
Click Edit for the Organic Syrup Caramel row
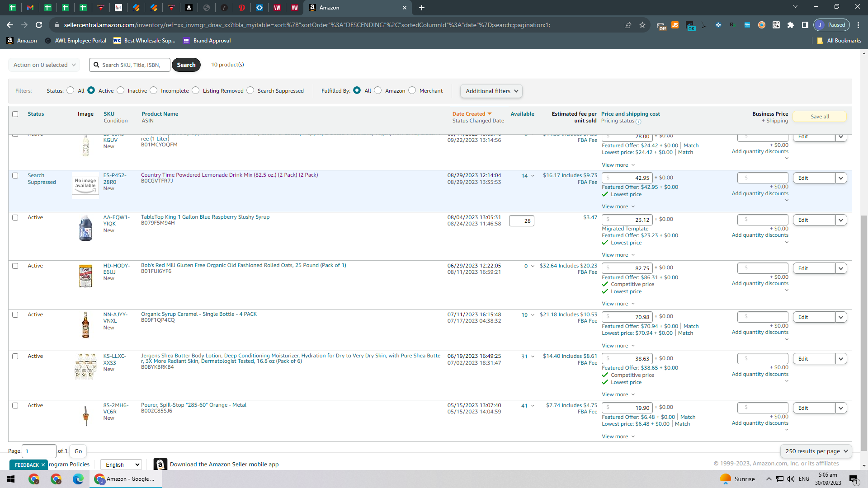click(814, 317)
